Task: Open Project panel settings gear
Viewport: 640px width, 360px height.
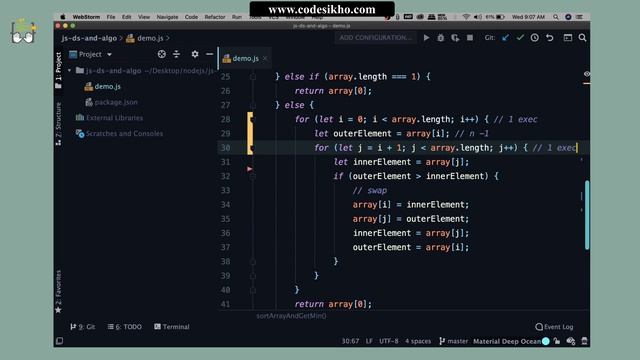Action: [x=195, y=54]
